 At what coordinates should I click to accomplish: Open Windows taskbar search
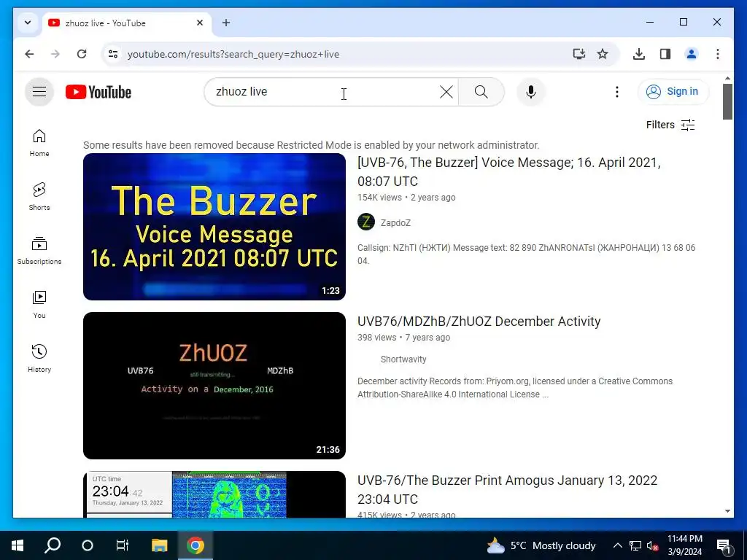click(53, 545)
